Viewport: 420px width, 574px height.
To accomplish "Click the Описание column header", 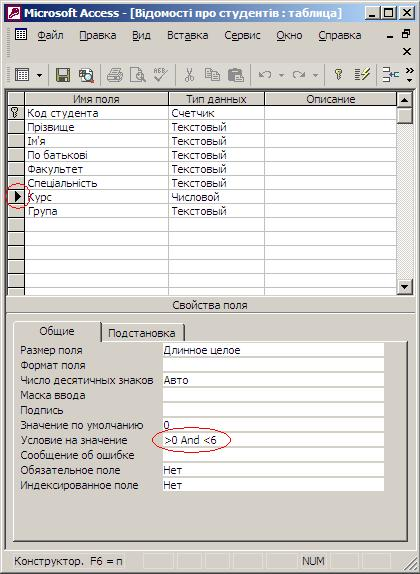I will [331, 99].
